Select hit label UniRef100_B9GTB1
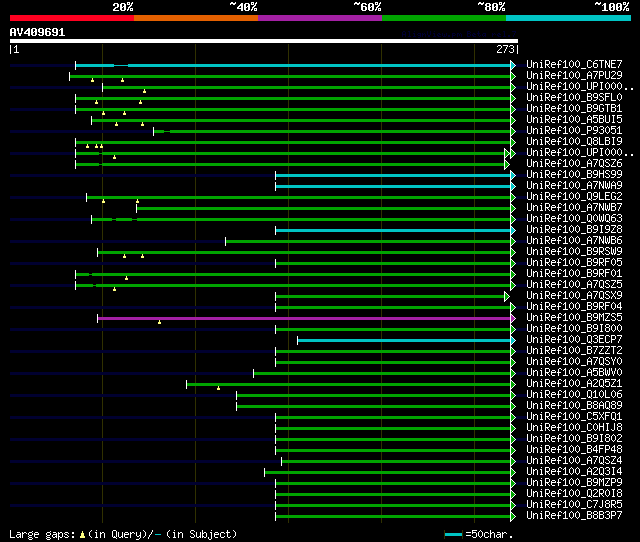 coord(574,108)
